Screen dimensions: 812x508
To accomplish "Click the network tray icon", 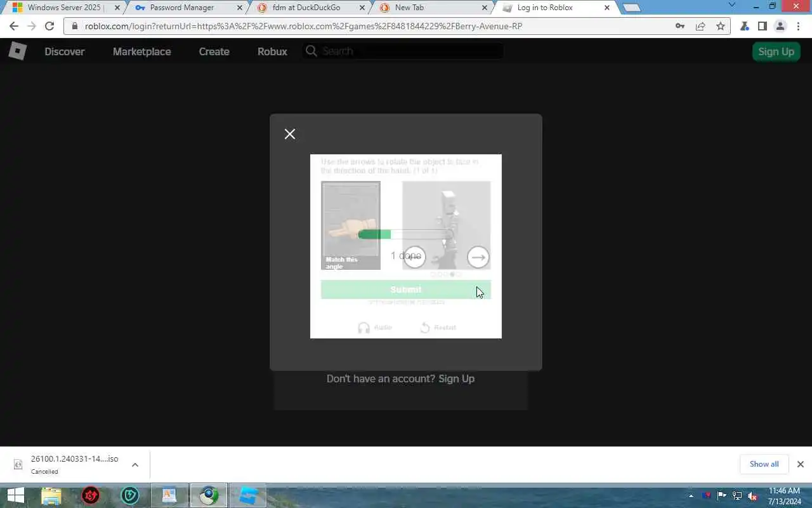I will pyautogui.click(x=737, y=496).
